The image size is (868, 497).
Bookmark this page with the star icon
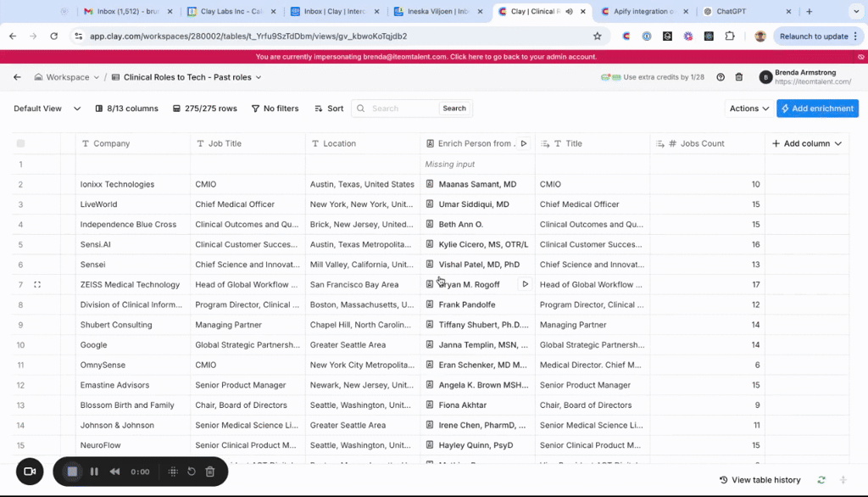pos(598,36)
